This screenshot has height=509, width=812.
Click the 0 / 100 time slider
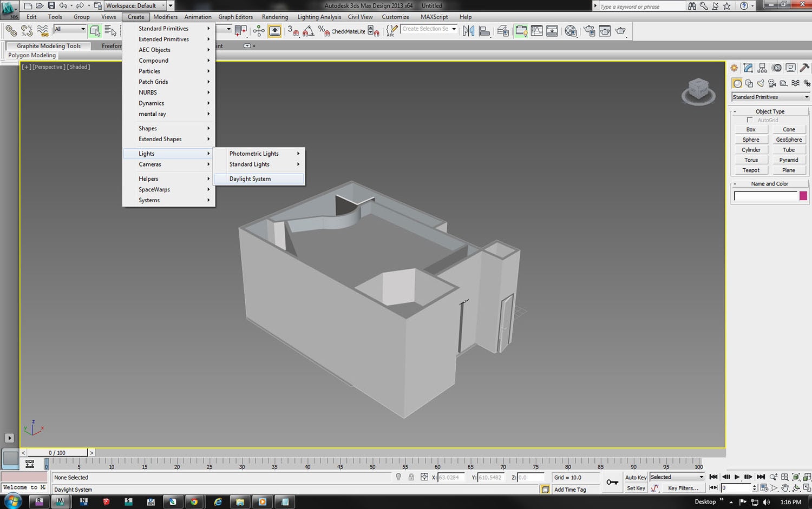(x=57, y=453)
